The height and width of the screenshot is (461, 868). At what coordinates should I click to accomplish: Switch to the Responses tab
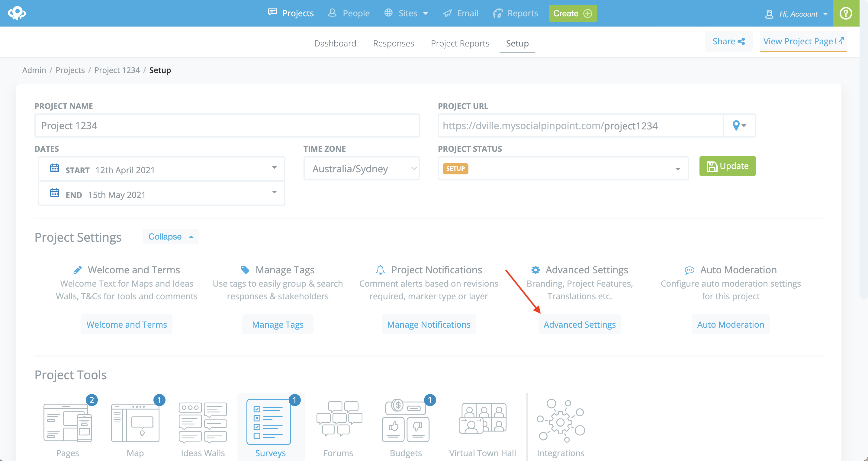pos(393,43)
